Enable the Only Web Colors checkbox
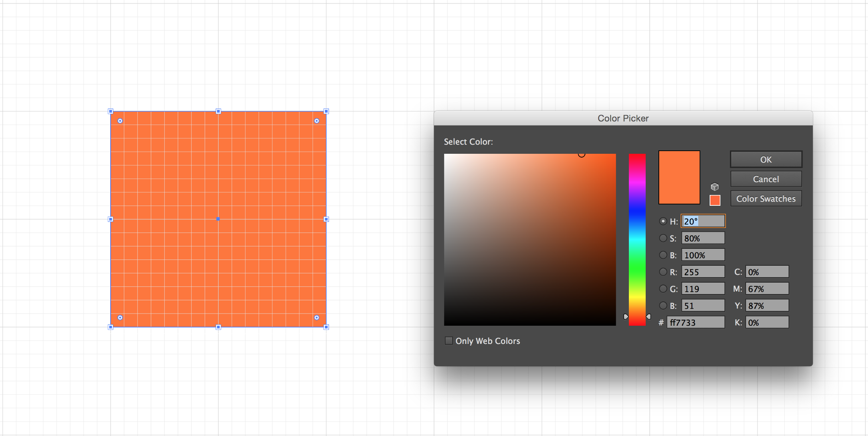This screenshot has width=868, height=436. 449,341
